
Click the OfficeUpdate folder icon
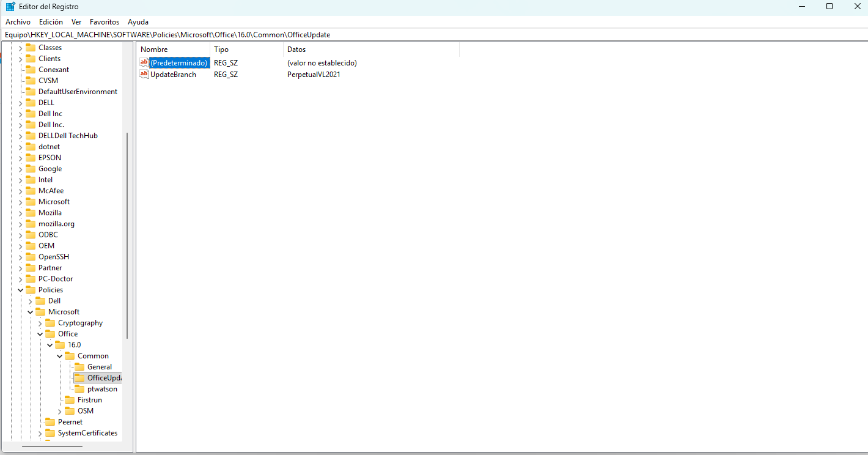click(79, 378)
